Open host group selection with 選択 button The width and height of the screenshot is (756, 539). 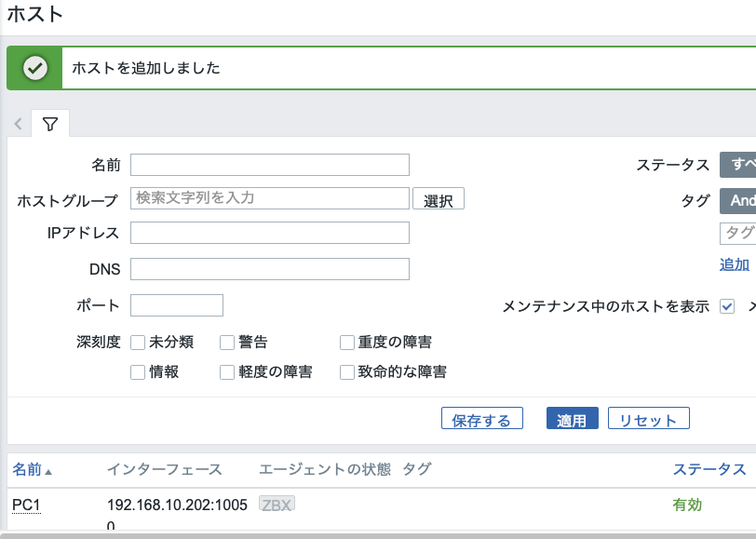click(x=438, y=198)
